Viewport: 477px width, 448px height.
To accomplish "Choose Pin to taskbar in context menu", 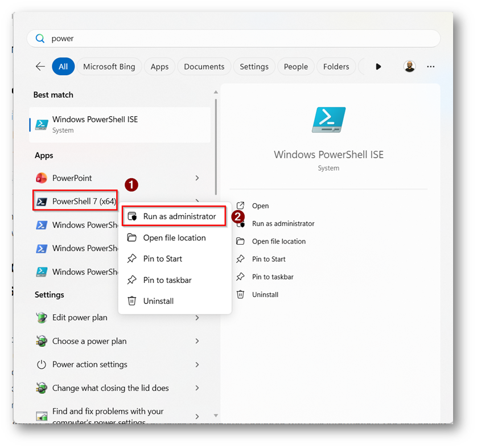I will [175, 280].
